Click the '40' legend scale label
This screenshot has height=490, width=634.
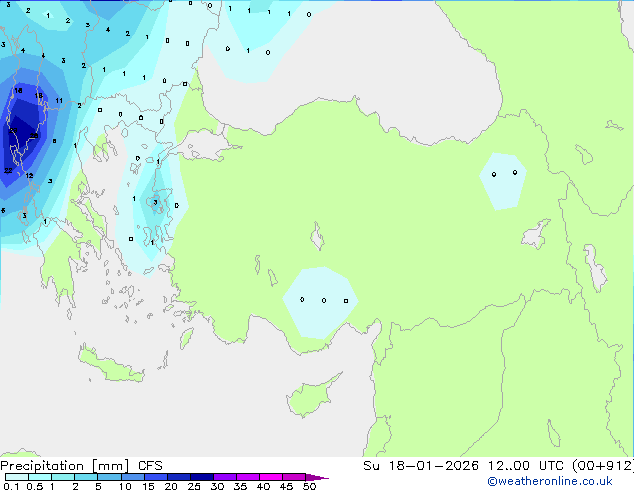click(x=263, y=486)
